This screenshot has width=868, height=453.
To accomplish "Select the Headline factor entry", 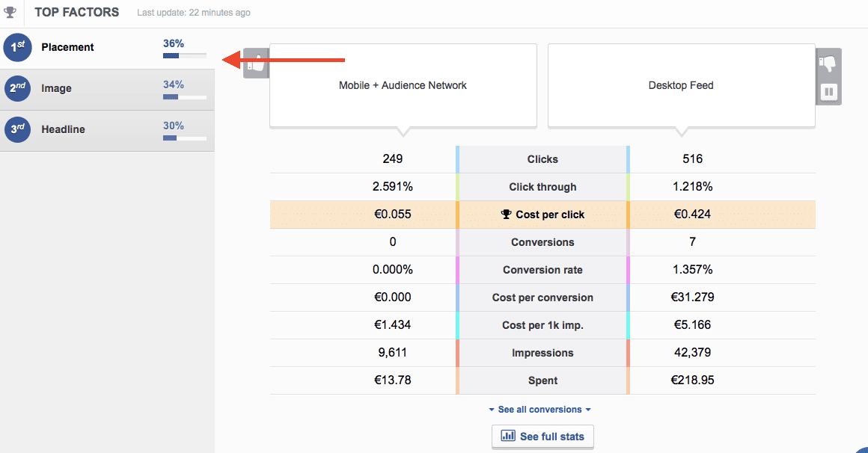I will [x=63, y=129].
